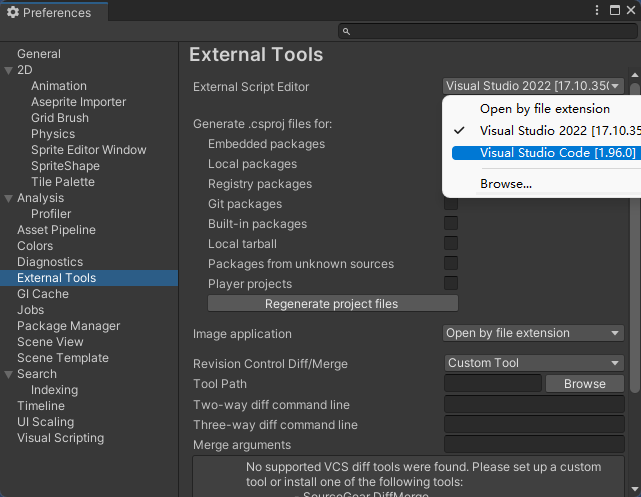Click Two-way diff command line field
The height and width of the screenshot is (497, 641).
click(534, 404)
